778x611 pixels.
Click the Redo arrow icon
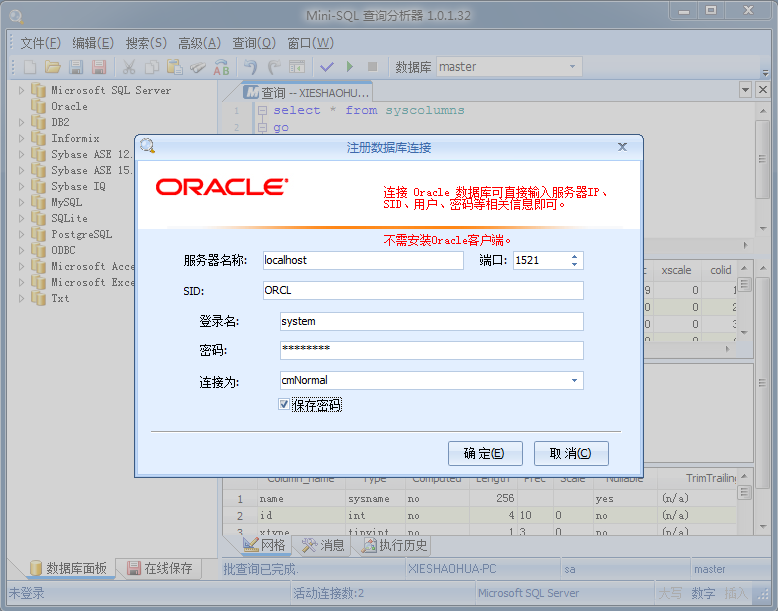point(274,67)
